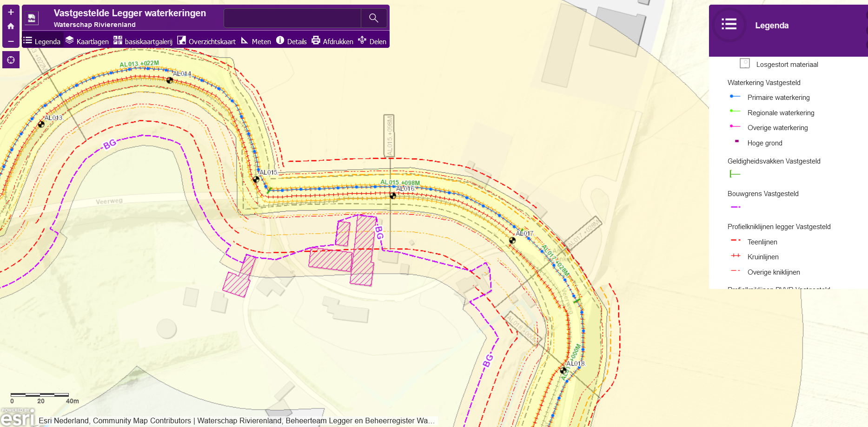Click the esri logo
The height and width of the screenshot is (427, 868).
click(18, 417)
